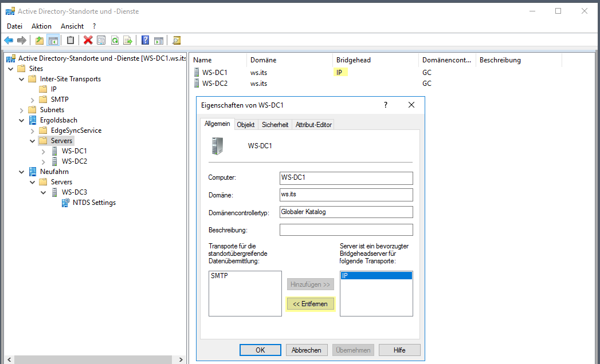600x364 pixels.
Task: Click the << Entfernen button
Action: pyautogui.click(x=311, y=304)
